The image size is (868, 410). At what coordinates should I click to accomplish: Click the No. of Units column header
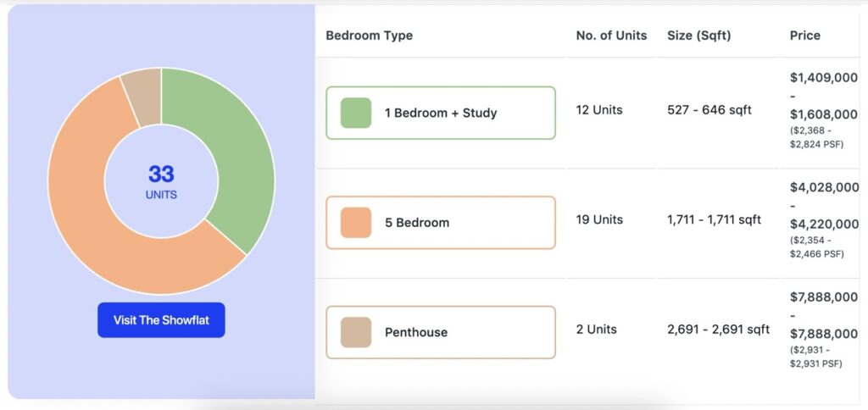611,36
